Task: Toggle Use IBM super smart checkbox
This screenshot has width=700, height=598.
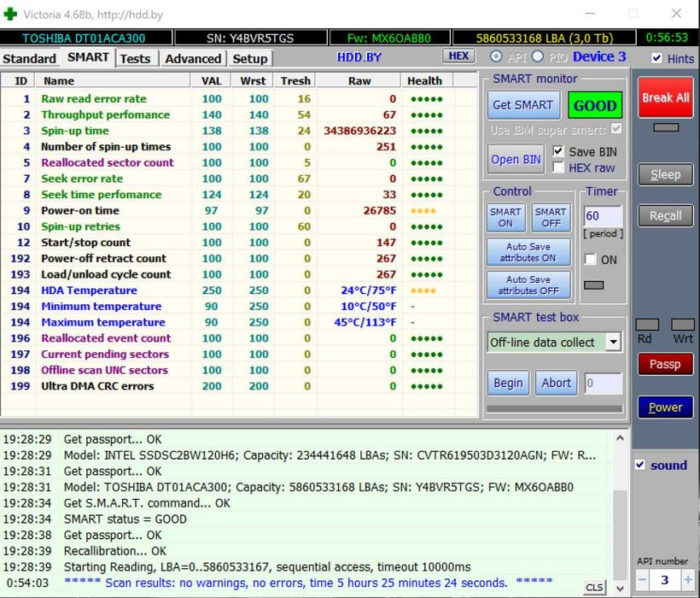Action: pos(616,129)
